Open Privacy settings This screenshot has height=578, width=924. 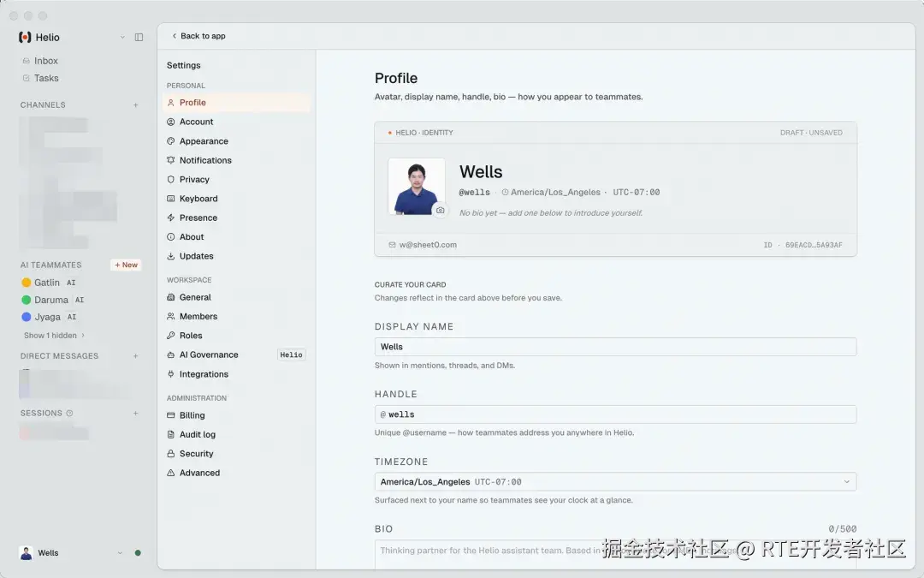[236, 179]
